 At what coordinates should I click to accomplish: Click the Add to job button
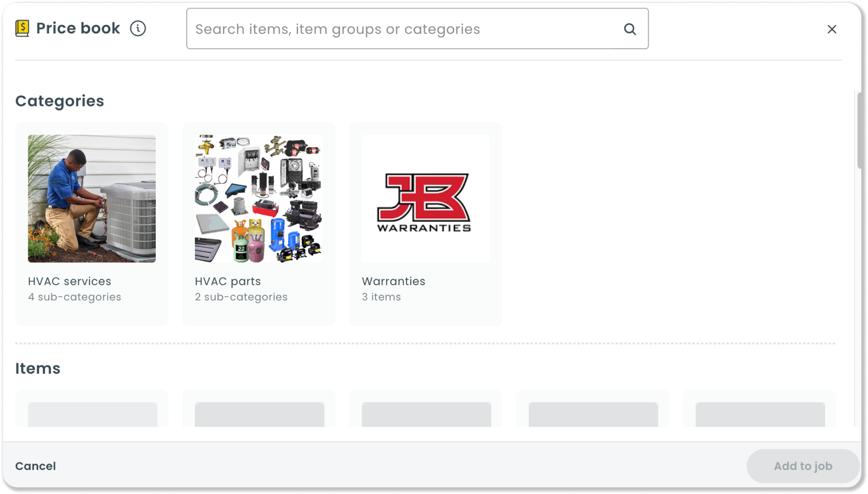803,466
